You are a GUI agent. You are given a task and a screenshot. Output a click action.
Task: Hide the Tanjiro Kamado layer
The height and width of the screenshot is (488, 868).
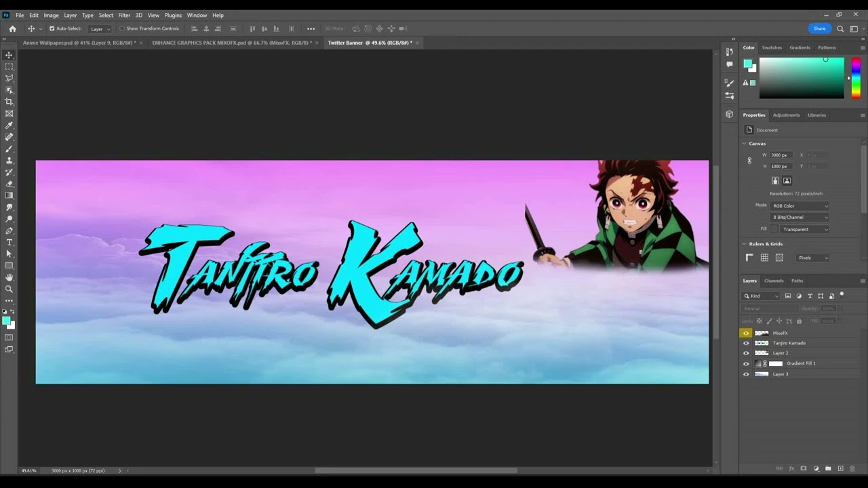[x=746, y=343]
